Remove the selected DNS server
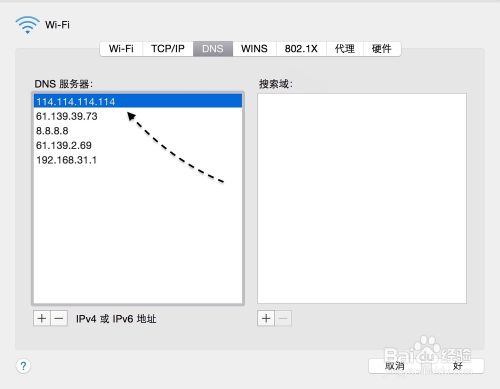Viewport: 500px width, 389px height. 59,318
